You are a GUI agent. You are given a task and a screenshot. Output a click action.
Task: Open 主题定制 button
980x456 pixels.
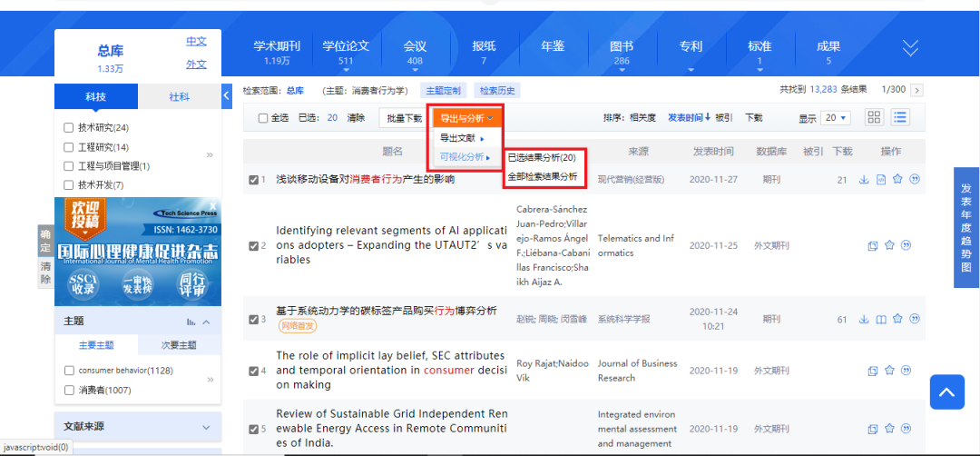coord(443,90)
